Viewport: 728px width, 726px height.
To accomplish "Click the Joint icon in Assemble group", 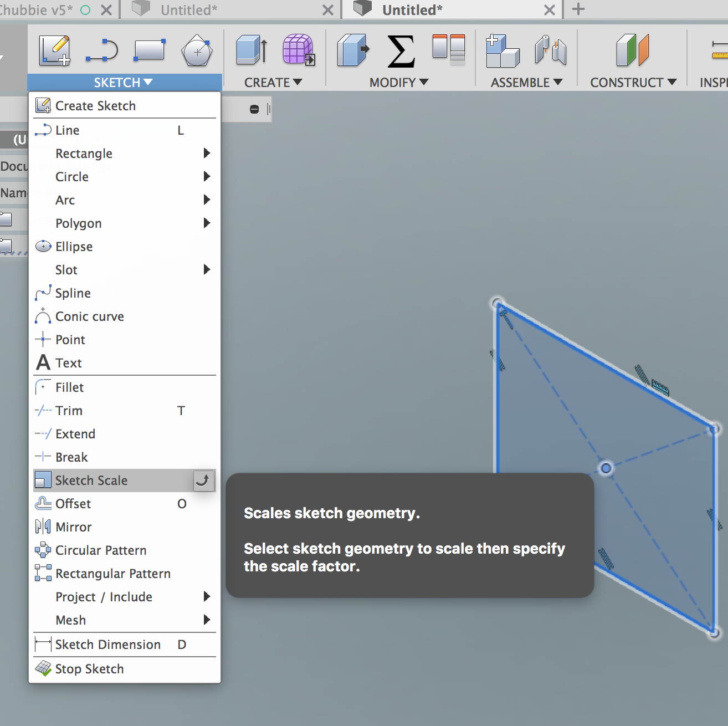I will point(550,51).
